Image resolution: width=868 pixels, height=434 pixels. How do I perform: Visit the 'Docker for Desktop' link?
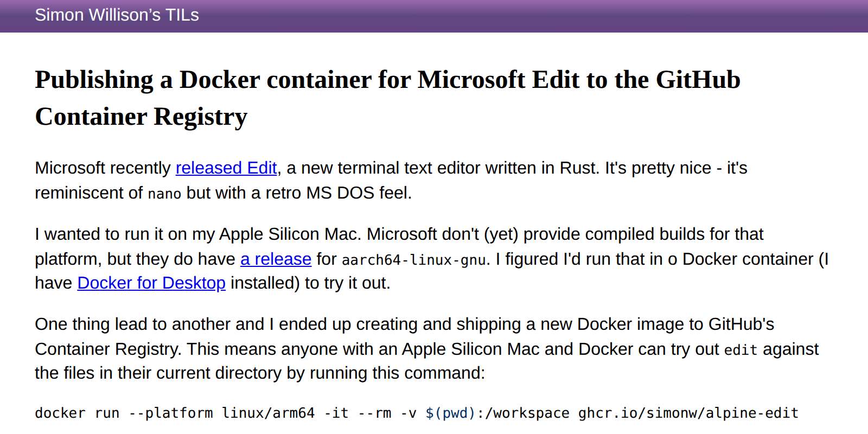point(151,283)
